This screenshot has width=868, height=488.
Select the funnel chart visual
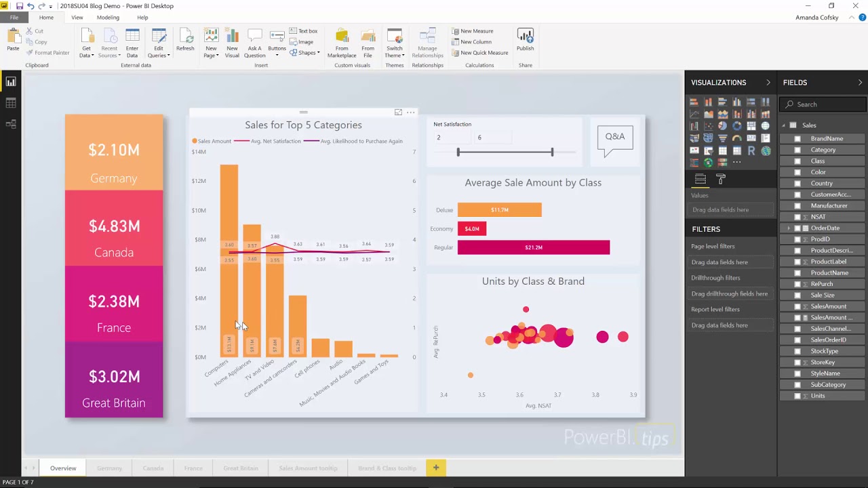[x=723, y=138]
